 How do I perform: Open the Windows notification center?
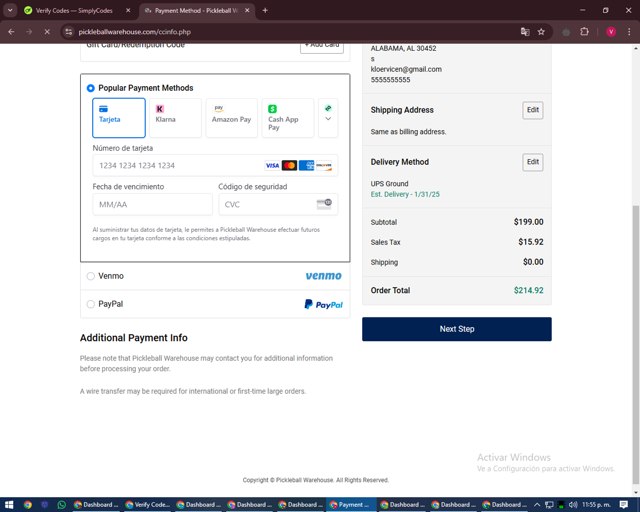(x=623, y=505)
